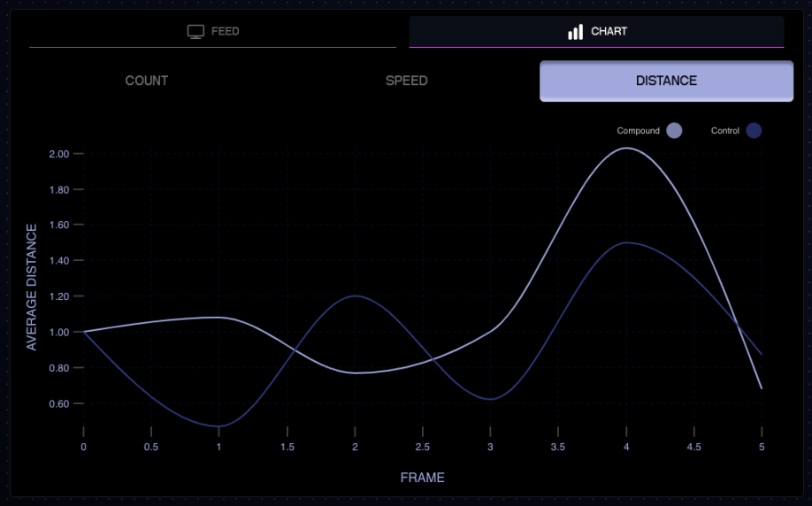This screenshot has width=812, height=506.
Task: Click the AVERAGE DISTANCE y-axis title
Action: pos(32,287)
